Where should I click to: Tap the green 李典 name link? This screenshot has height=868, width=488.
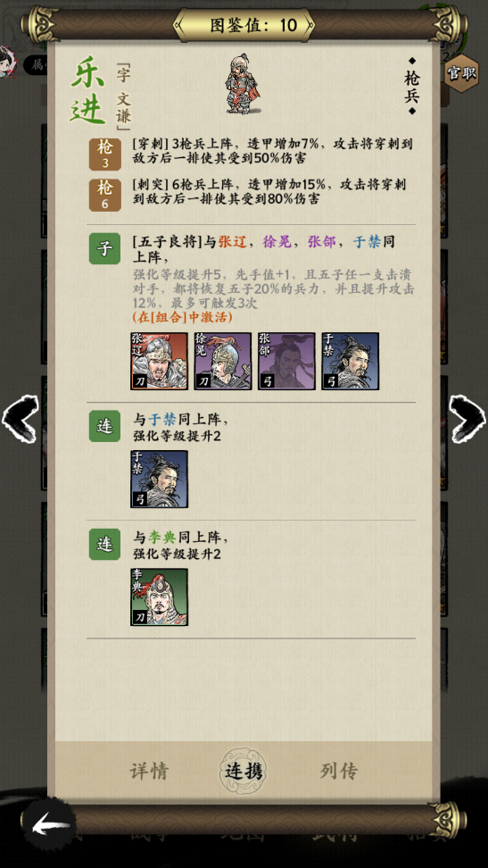click(161, 537)
